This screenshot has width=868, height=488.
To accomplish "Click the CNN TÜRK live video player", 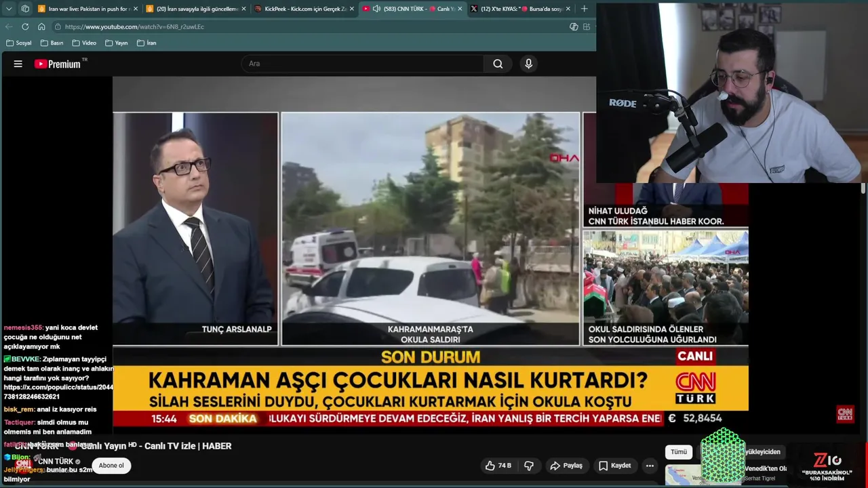I will 431,254.
